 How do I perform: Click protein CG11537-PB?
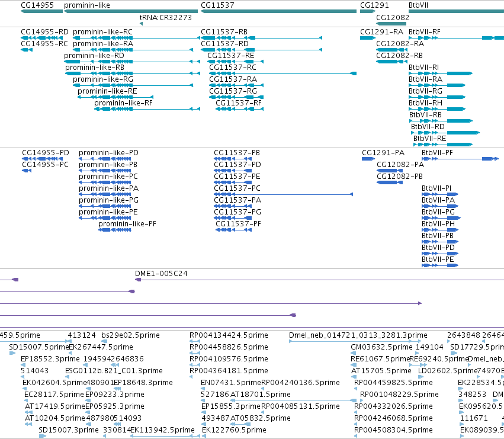pos(236,153)
